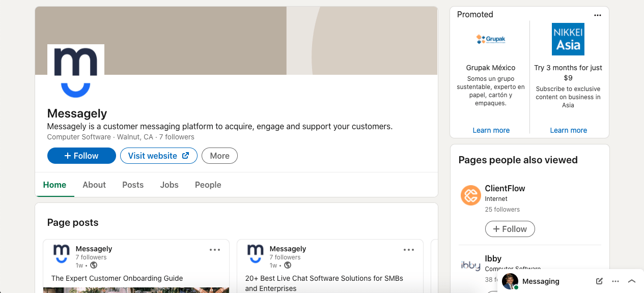Click the globe icon on the Onboarding Guide post
Image resolution: width=644 pixels, height=293 pixels.
(94, 265)
